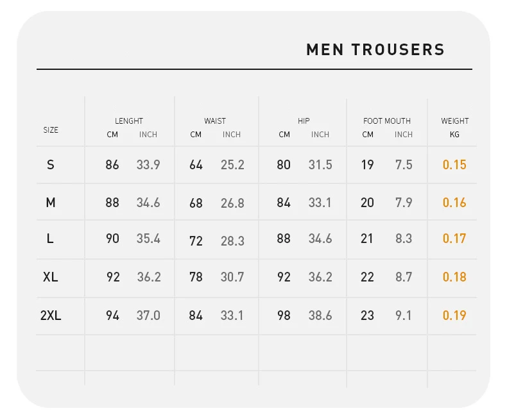Viewport: 507px width, 420px height.
Task: Select the 25.2 inch waist value
Action: click(x=232, y=165)
